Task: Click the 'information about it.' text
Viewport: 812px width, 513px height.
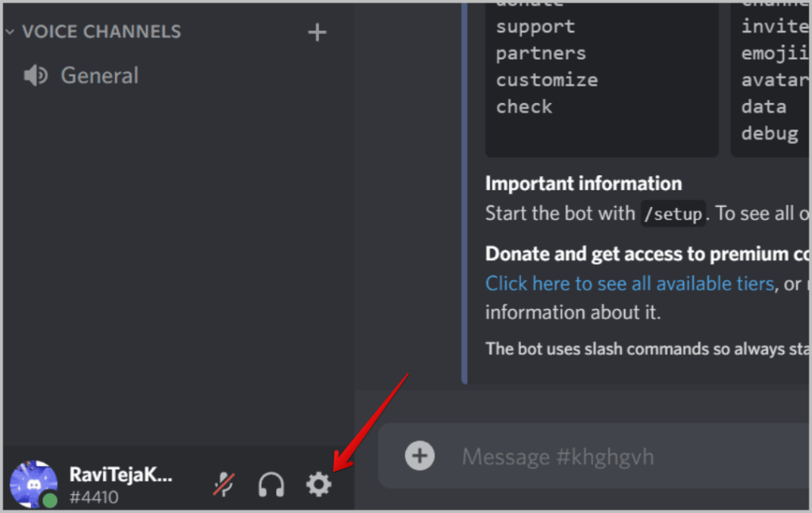Action: [x=573, y=312]
